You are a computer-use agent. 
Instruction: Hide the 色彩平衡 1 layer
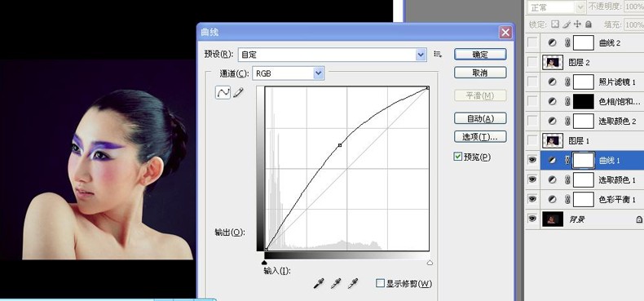click(x=532, y=199)
